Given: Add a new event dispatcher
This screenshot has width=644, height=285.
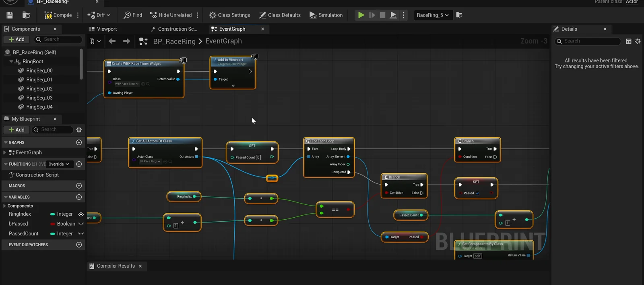Looking at the screenshot, I should (79, 245).
